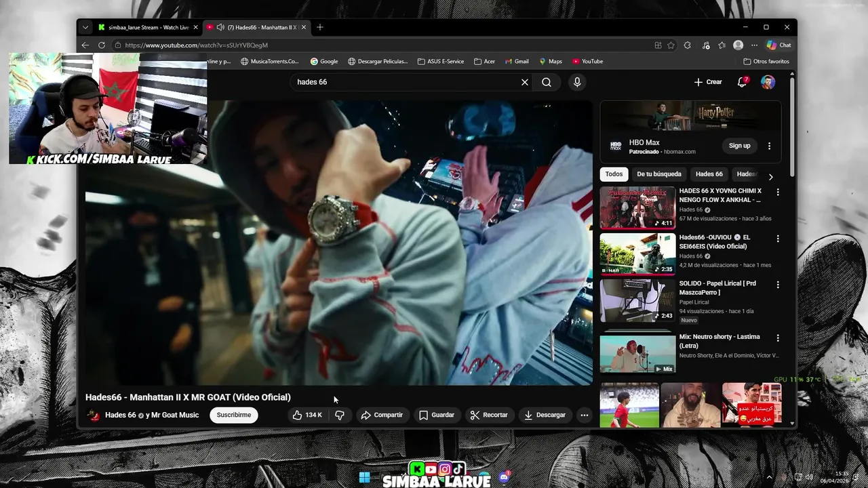This screenshot has width=868, height=488.
Task: Open Edge settings and more menu
Action: 754,45
